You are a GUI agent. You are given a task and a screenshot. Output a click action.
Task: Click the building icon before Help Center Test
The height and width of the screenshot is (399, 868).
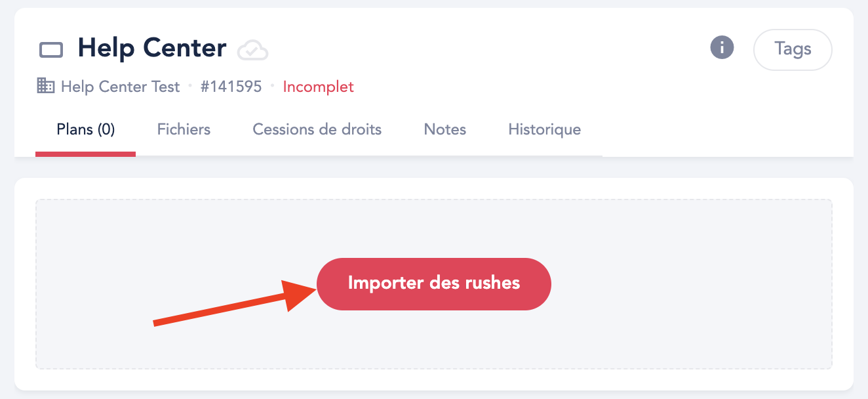point(46,86)
